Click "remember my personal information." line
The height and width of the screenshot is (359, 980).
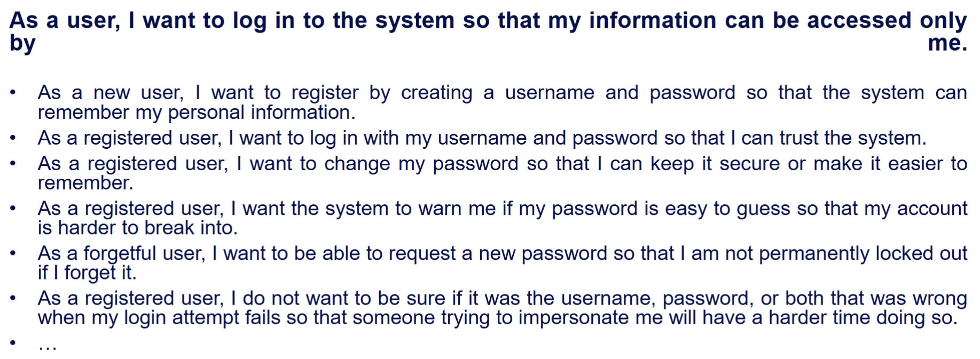point(197,113)
